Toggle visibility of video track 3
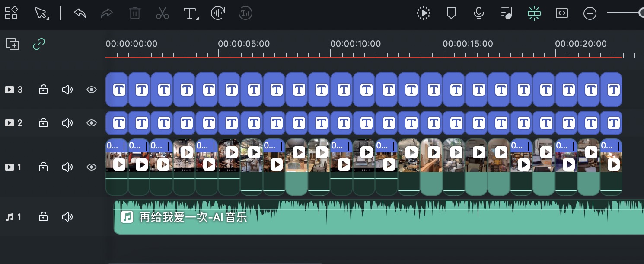This screenshot has width=644, height=264. (x=92, y=90)
